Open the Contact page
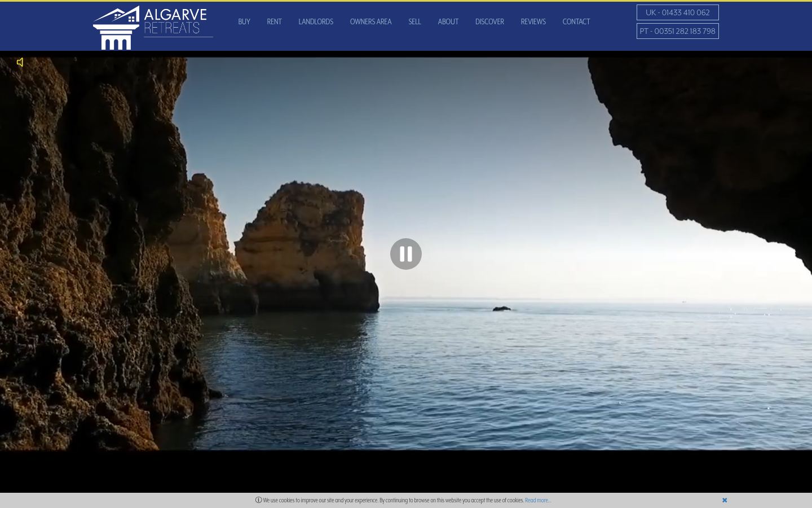 click(576, 21)
